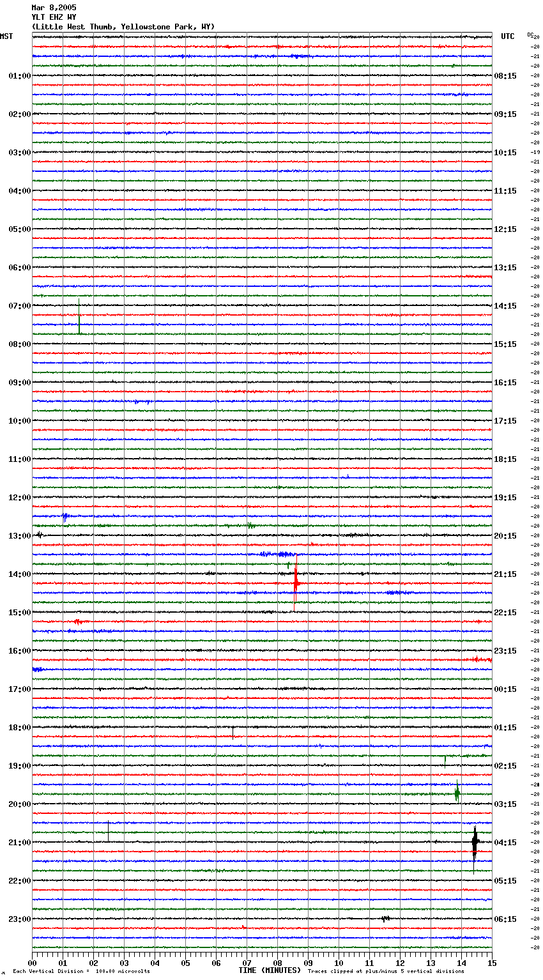Click the '21:15' UTC row label
543x980 pixels.
point(505,574)
